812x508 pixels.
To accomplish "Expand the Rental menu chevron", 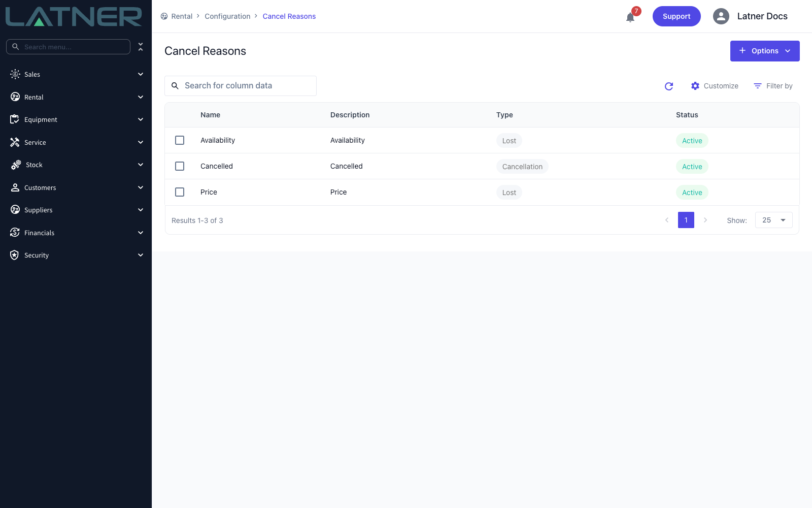I will click(141, 97).
